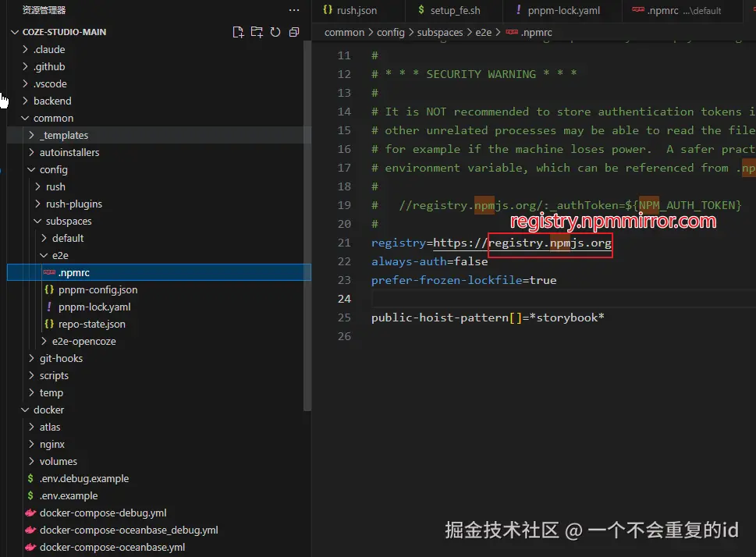
Task: Expand the rush folder under config
Action: [x=37, y=186]
